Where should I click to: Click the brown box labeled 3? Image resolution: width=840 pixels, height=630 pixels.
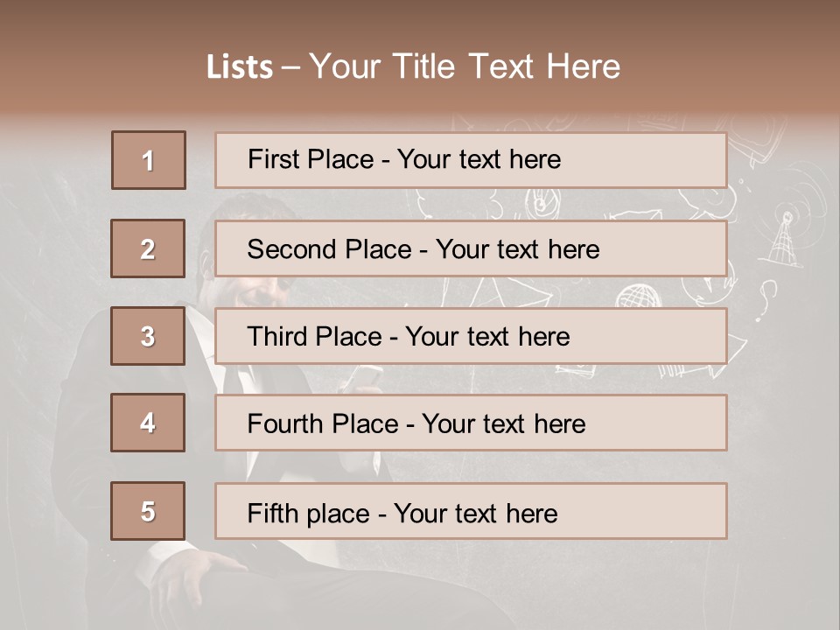tap(148, 336)
